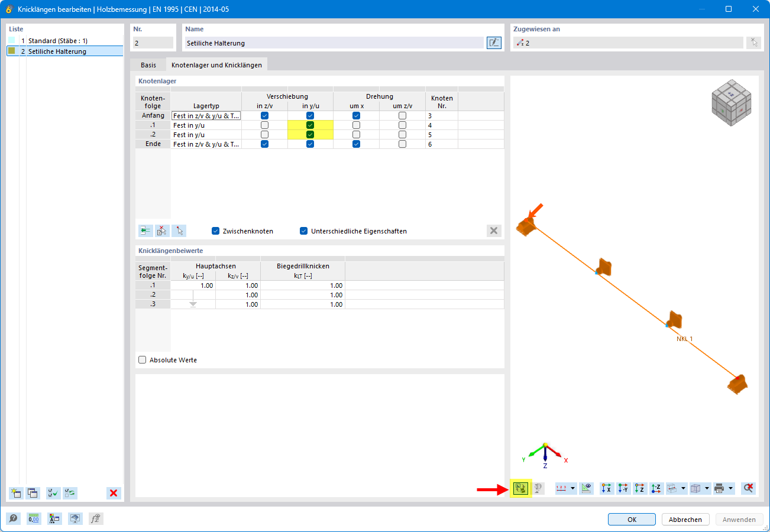Click the red X delete icon below Liste

pos(114,493)
